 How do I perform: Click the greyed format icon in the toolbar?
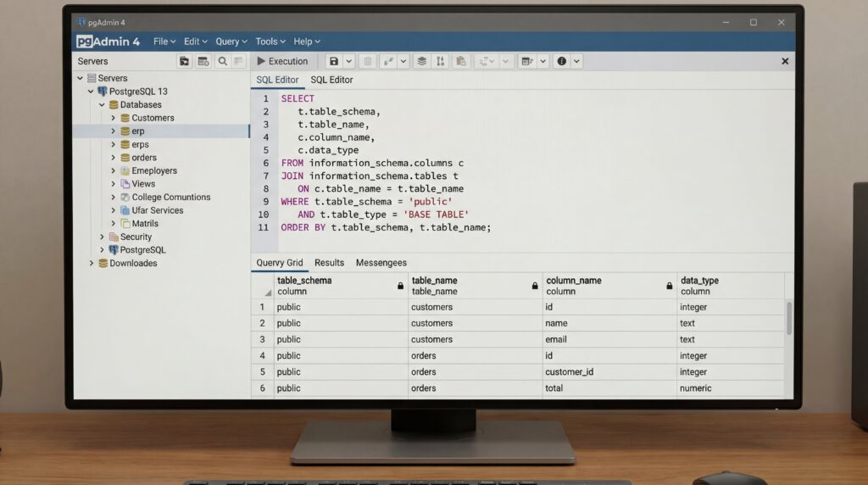486,61
